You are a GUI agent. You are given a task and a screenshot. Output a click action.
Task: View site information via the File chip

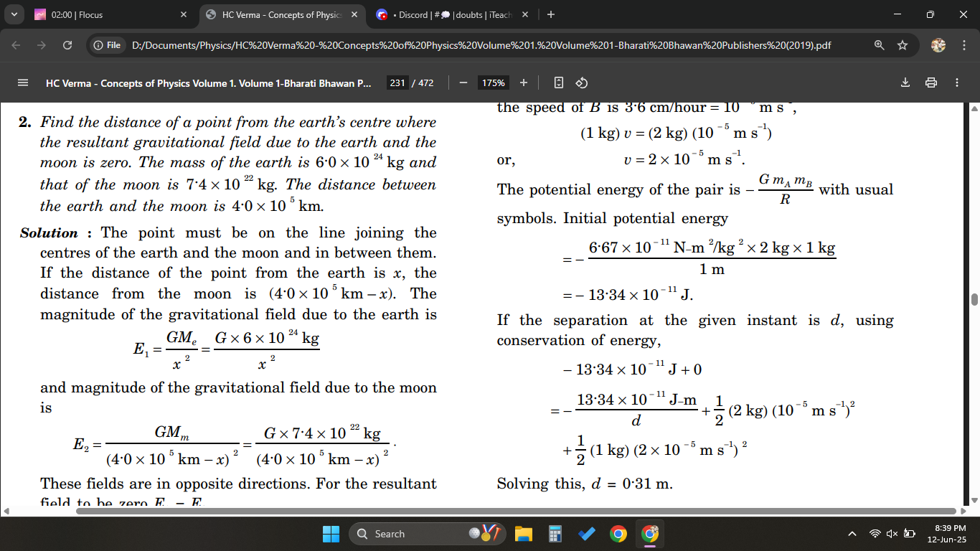(x=107, y=45)
